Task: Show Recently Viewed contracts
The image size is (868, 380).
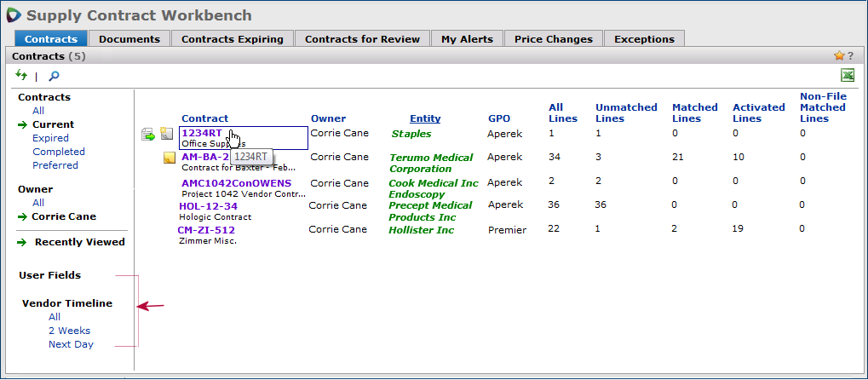Action: tap(79, 242)
